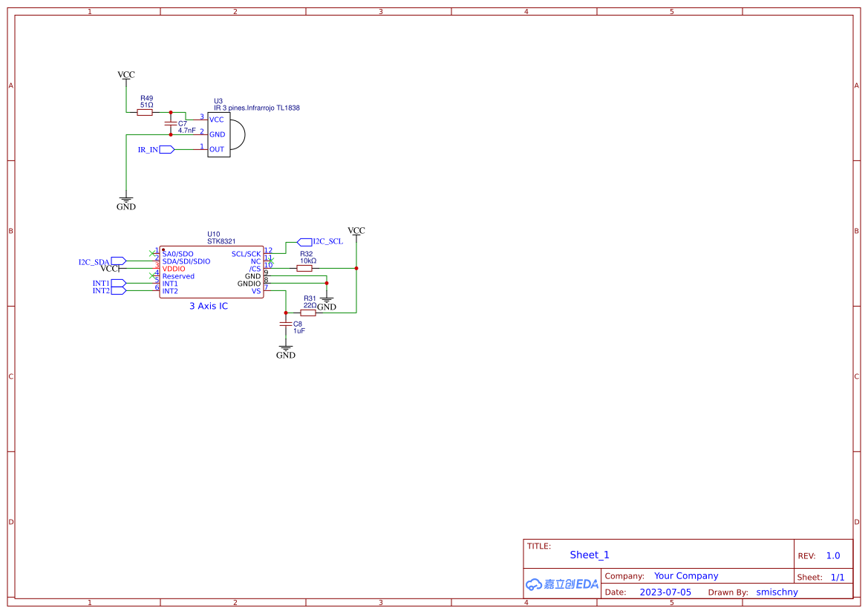This screenshot has height=614, width=868.
Task: Click the Sheet_1 title text
Action: point(589,555)
